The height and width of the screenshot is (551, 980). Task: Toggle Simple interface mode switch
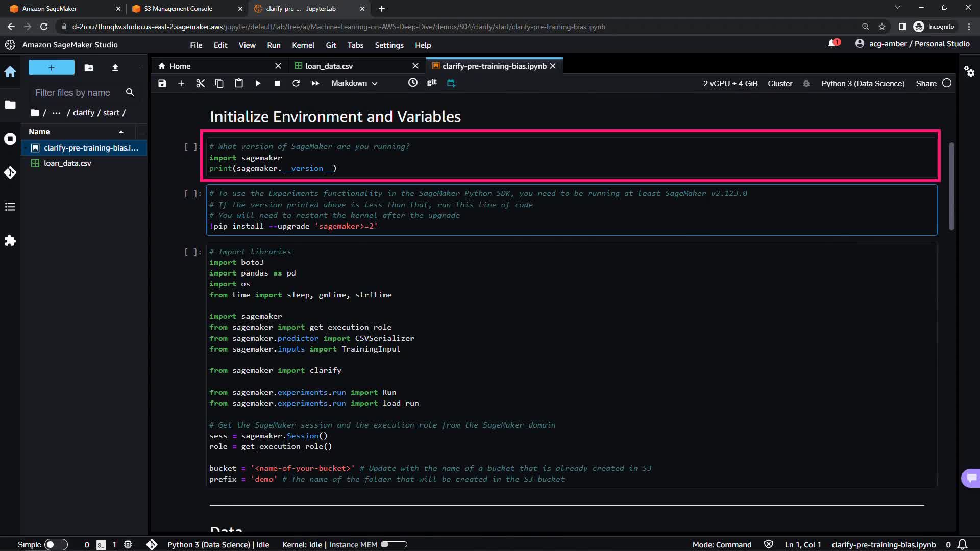(56, 544)
